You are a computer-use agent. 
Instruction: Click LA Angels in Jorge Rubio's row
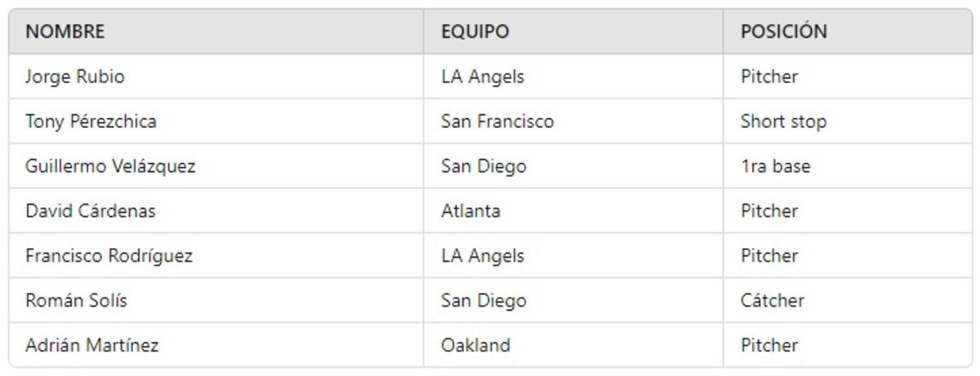483,77
